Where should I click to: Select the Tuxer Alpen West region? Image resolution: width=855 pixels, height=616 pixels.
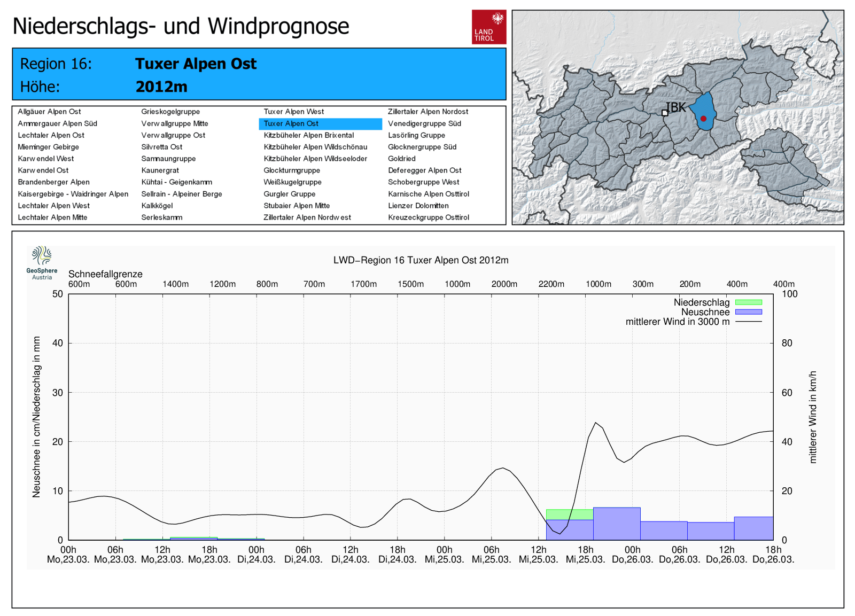pos(293,112)
